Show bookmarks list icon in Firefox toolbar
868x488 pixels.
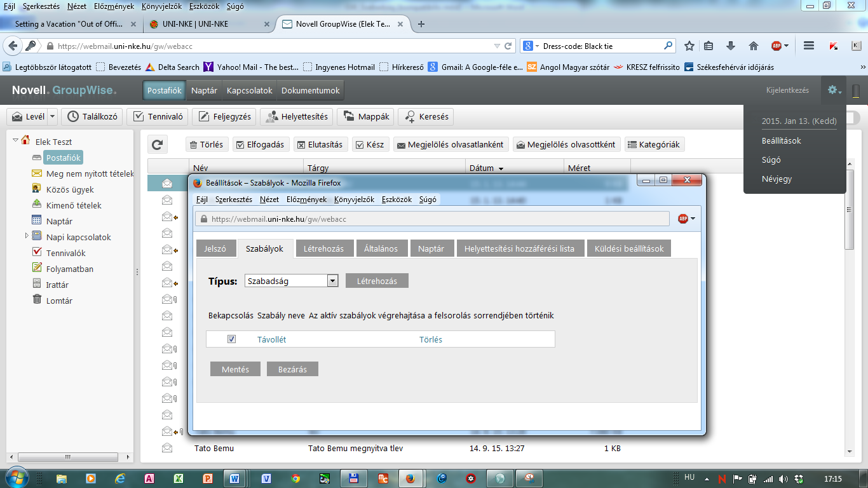coord(709,46)
